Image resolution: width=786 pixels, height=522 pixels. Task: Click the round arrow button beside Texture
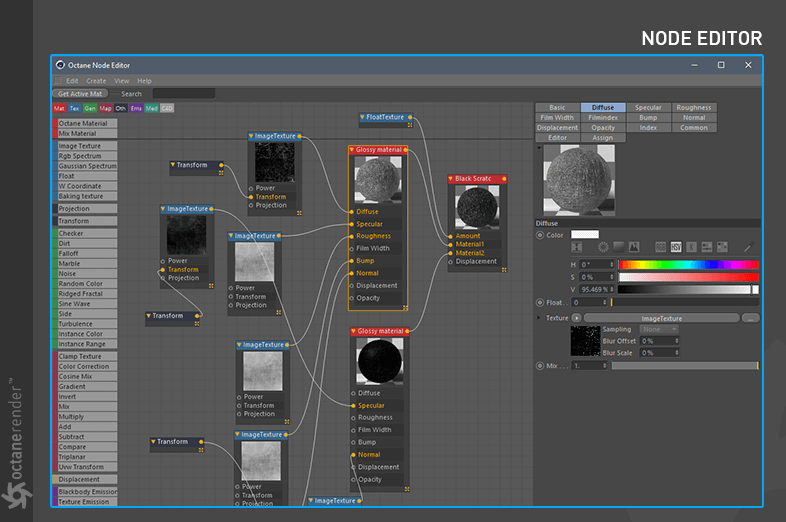tap(576, 318)
